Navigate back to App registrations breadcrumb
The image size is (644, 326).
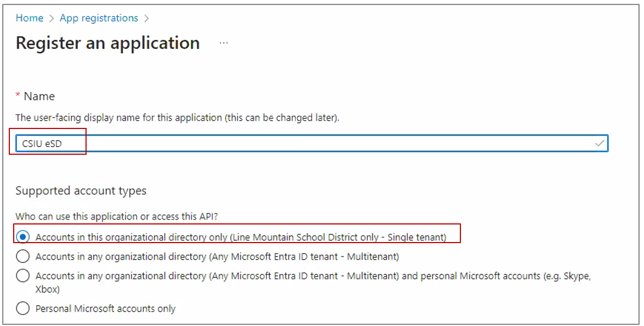click(99, 18)
